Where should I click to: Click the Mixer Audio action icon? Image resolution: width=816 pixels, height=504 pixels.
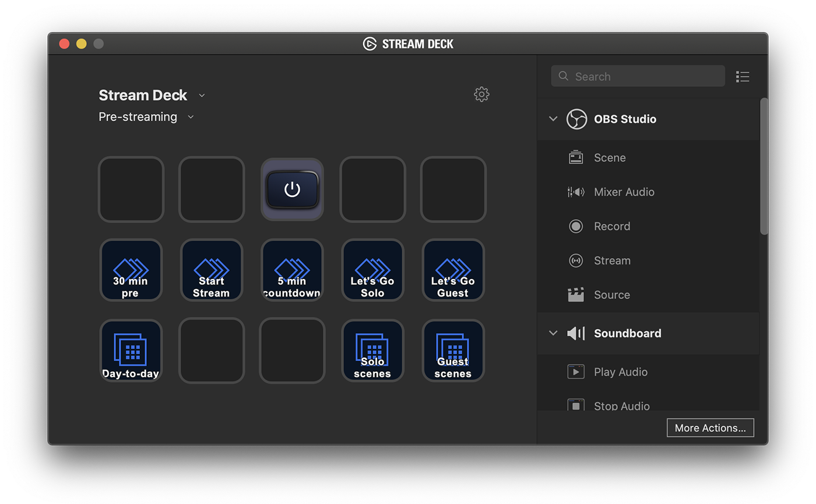pyautogui.click(x=576, y=192)
